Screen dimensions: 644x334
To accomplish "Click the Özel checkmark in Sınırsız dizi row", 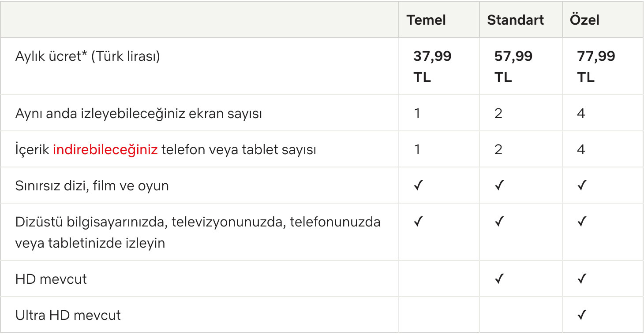I will tap(582, 186).
